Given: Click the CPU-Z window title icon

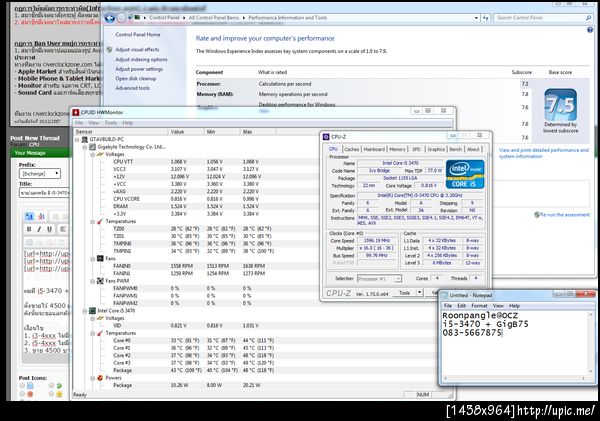Looking at the screenshot, I should 326,136.
